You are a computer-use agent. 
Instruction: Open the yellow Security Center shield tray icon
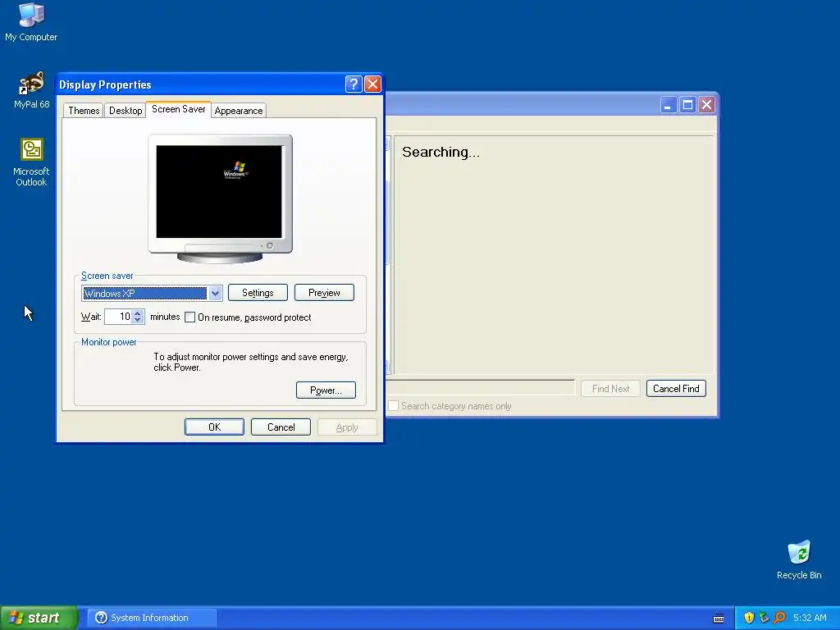tap(749, 618)
